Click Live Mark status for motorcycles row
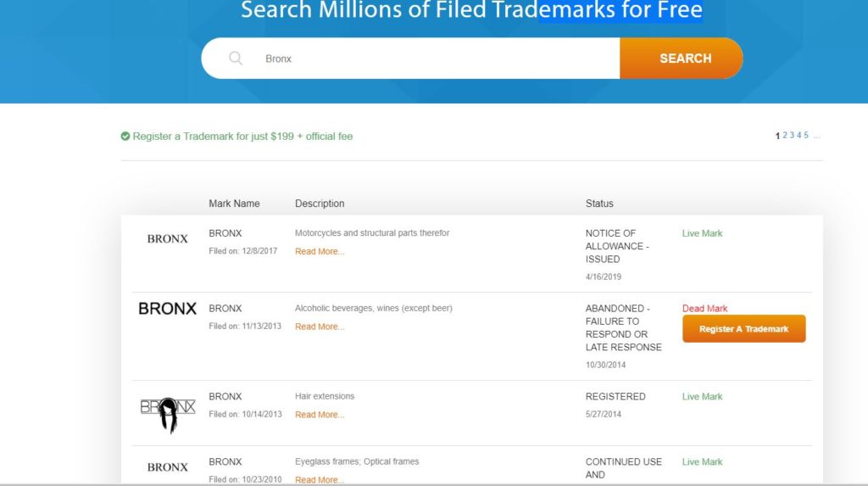The height and width of the screenshot is (486, 868). point(702,233)
